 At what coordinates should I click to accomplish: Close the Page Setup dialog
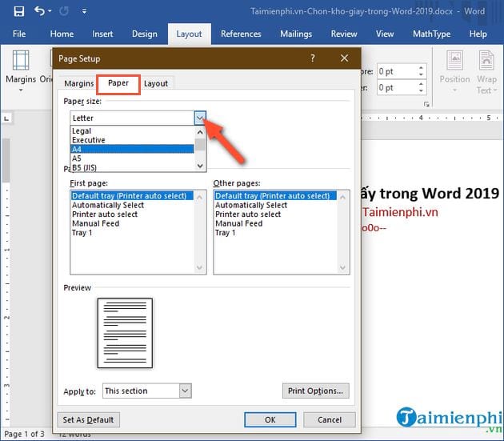[344, 58]
